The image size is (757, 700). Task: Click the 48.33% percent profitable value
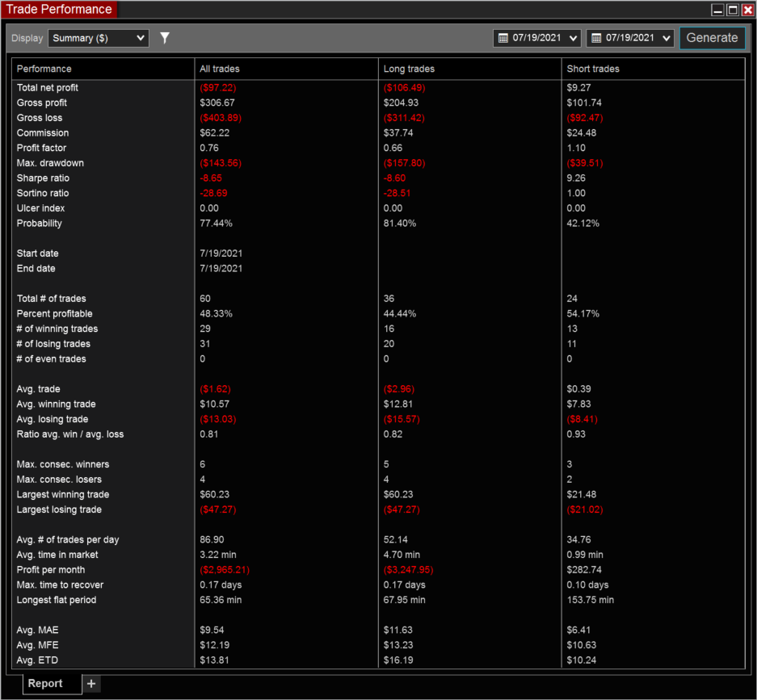(x=216, y=313)
